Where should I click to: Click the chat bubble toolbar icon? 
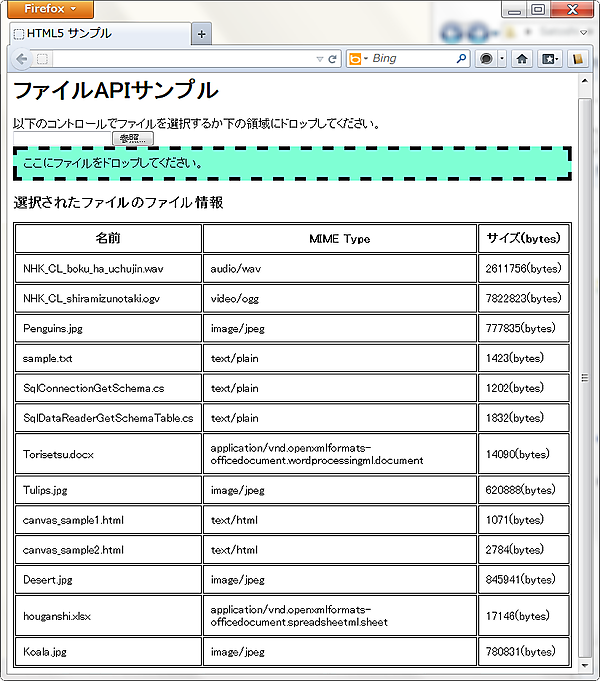[x=485, y=59]
